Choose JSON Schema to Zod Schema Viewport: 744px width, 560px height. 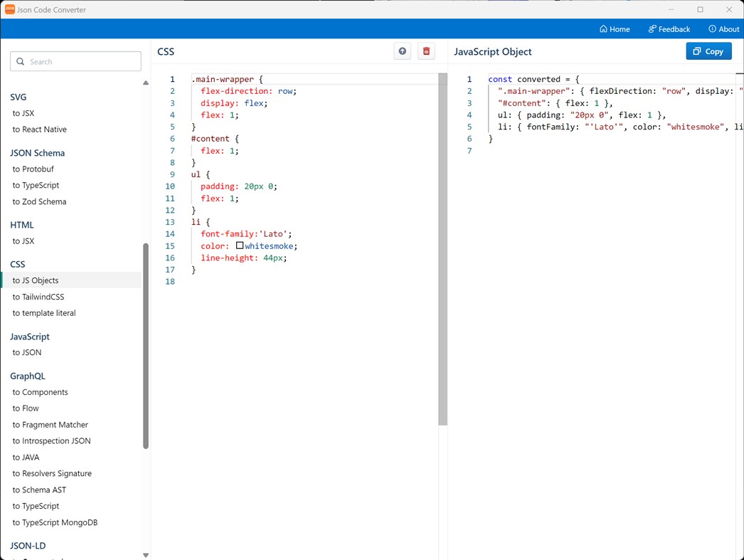tap(39, 201)
